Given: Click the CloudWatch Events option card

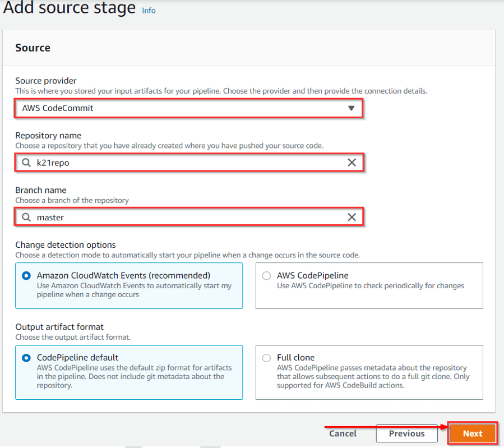Looking at the screenshot, I should pyautogui.click(x=129, y=285).
